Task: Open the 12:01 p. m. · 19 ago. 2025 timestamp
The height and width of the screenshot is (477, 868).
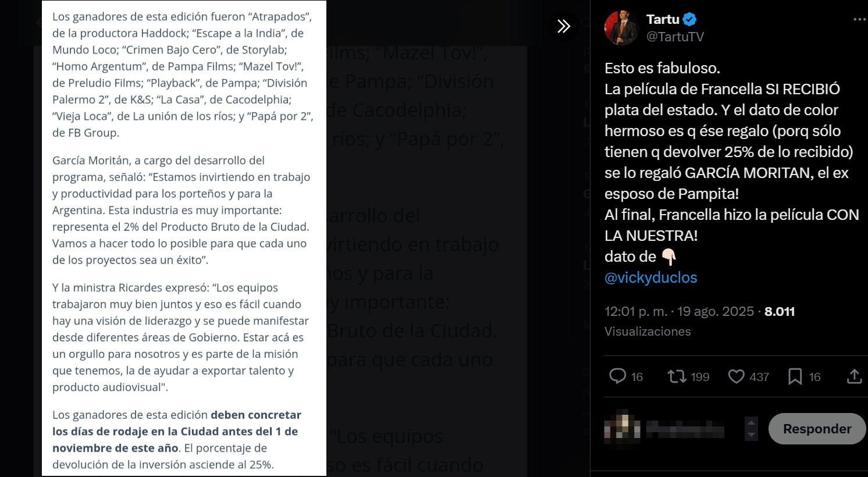Action: click(679, 311)
